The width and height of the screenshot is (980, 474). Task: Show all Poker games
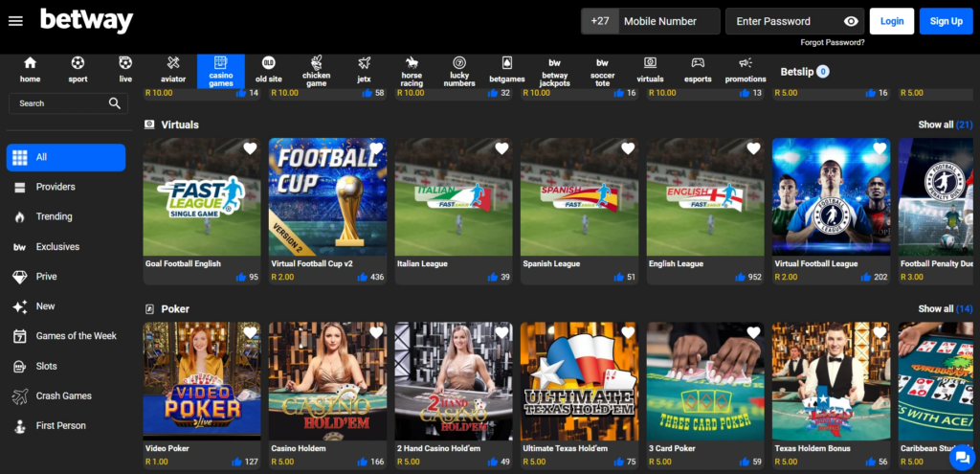click(945, 309)
